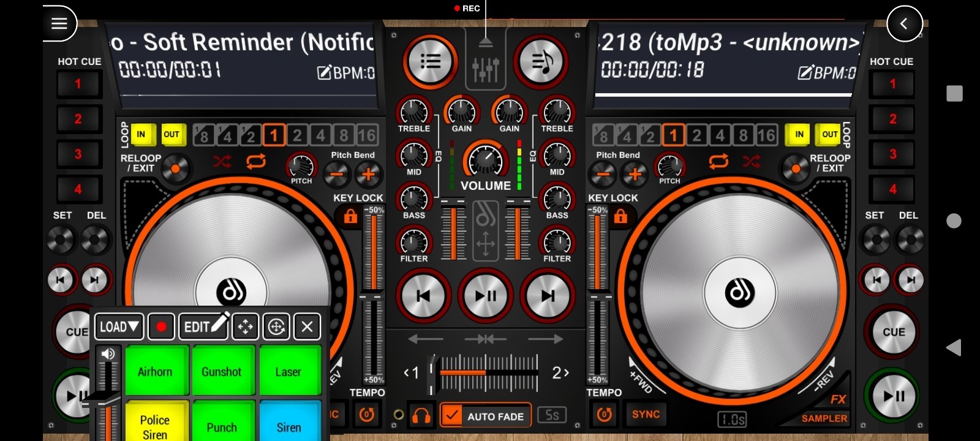Image resolution: width=980 pixels, height=441 pixels.
Task: Trigger right deck hot cue 4
Action: pyautogui.click(x=892, y=189)
